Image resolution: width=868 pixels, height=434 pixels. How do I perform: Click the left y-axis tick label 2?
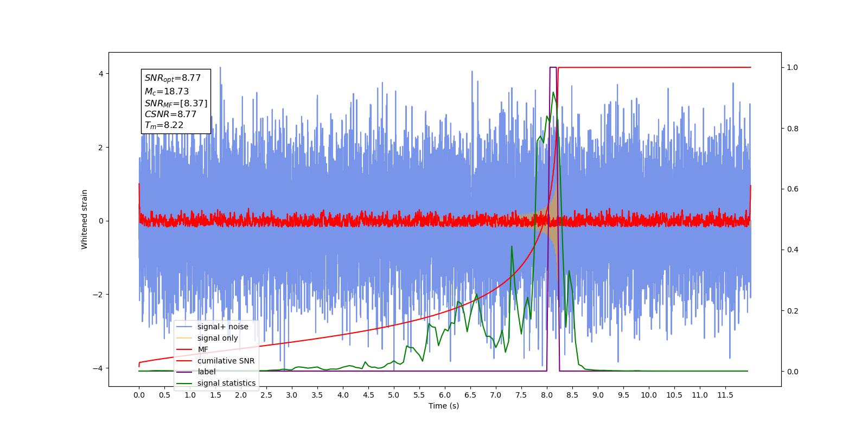[101, 148]
